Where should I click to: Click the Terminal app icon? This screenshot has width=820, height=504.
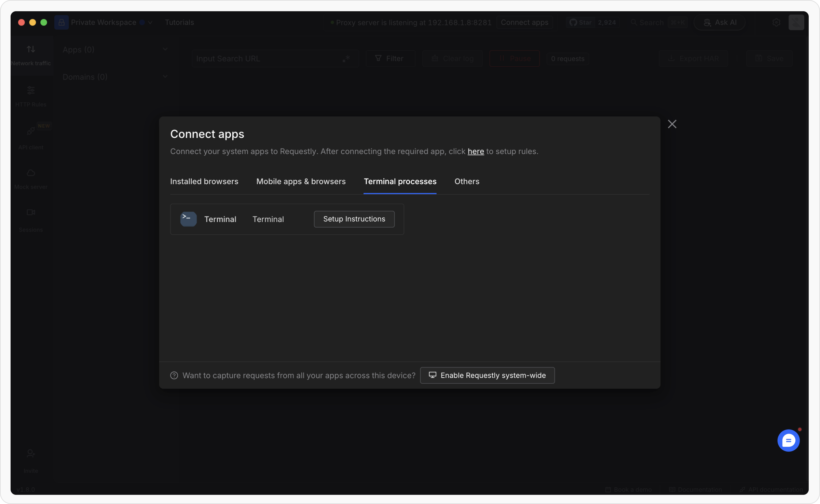[188, 219]
